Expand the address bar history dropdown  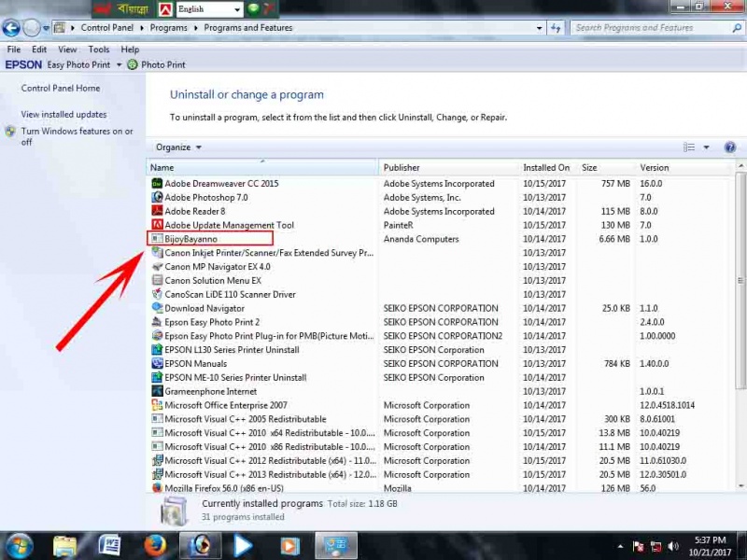[540, 28]
